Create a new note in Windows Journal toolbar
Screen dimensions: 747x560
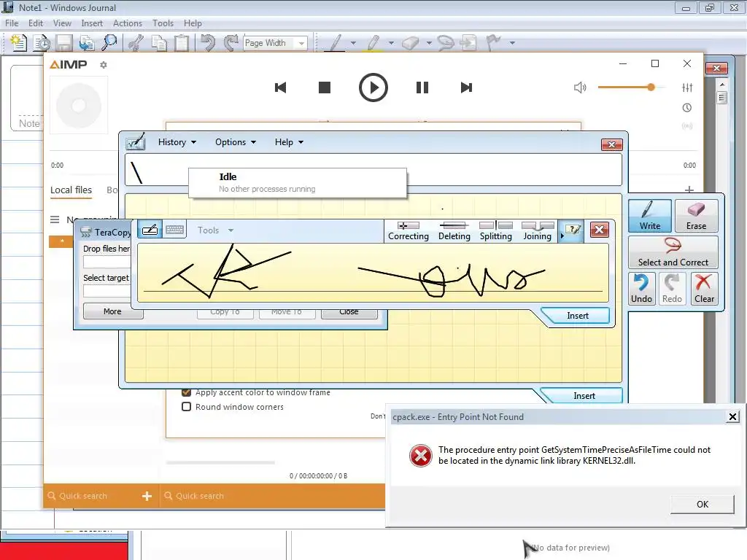pos(18,43)
